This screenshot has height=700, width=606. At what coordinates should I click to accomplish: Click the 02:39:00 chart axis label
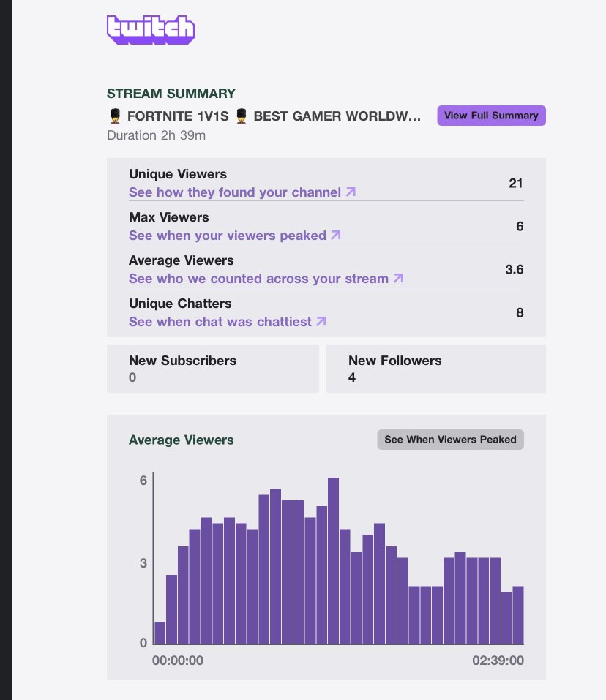coord(498,661)
